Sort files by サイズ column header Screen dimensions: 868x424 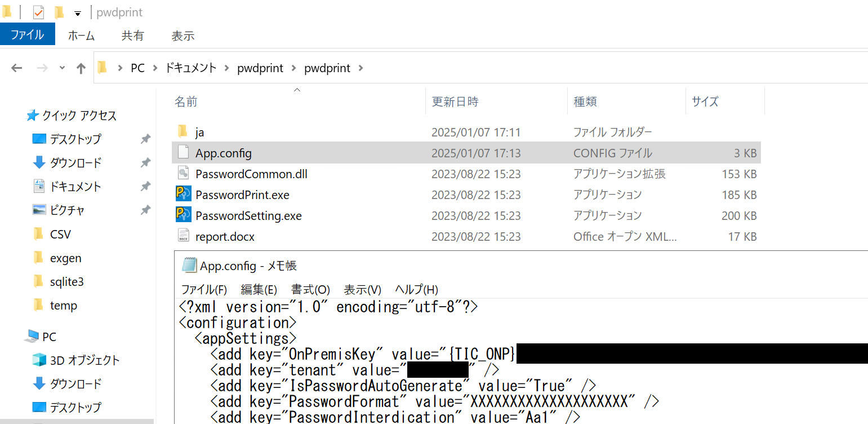[x=705, y=102]
